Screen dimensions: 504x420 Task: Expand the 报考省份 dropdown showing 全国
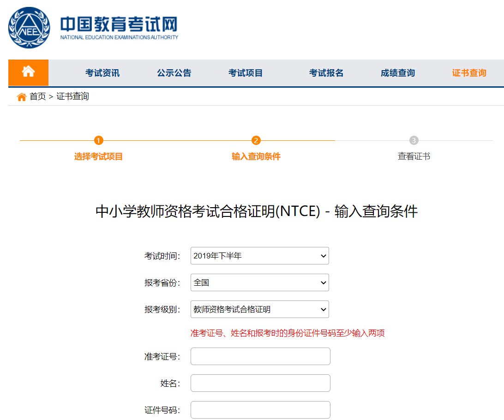coord(260,282)
